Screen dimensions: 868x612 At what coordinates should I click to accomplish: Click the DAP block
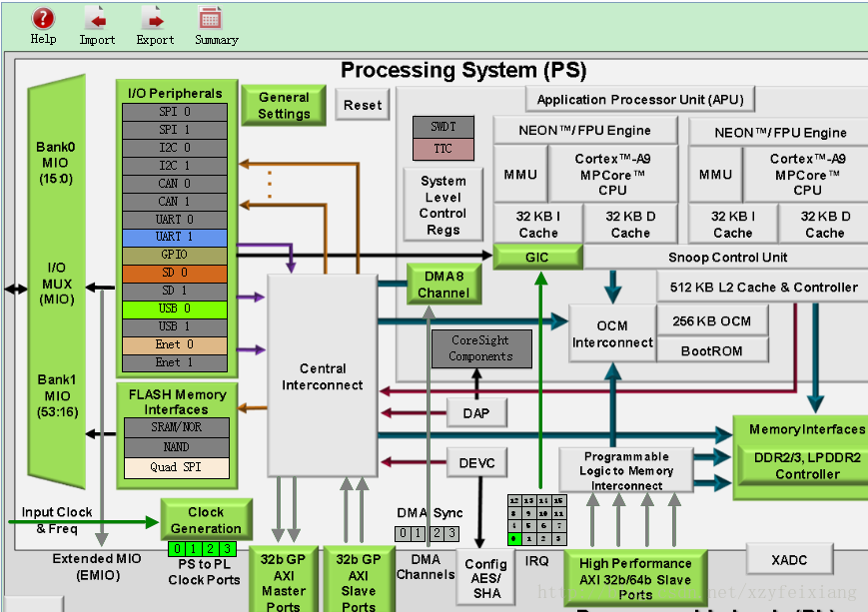click(476, 412)
